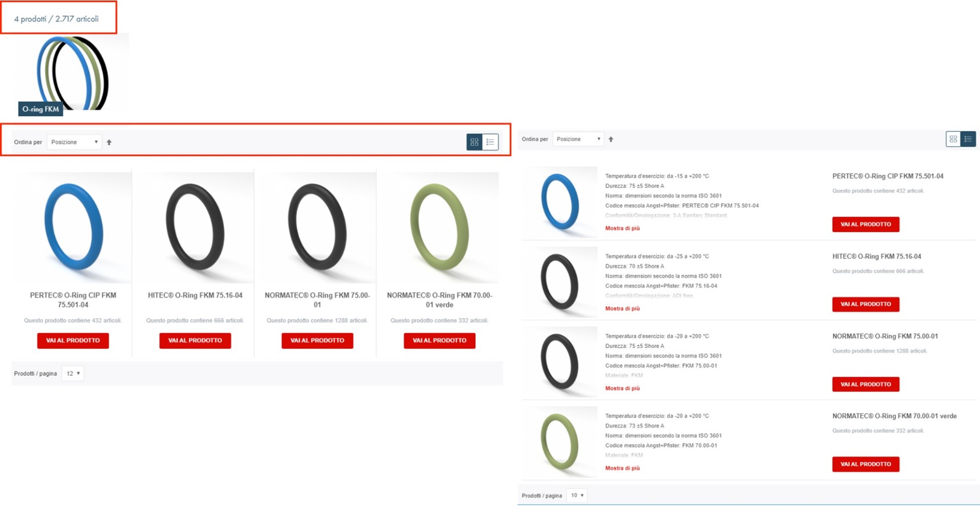Image resolution: width=980 pixels, height=506 pixels.
Task: Switch to grid view in left panel
Action: click(474, 142)
